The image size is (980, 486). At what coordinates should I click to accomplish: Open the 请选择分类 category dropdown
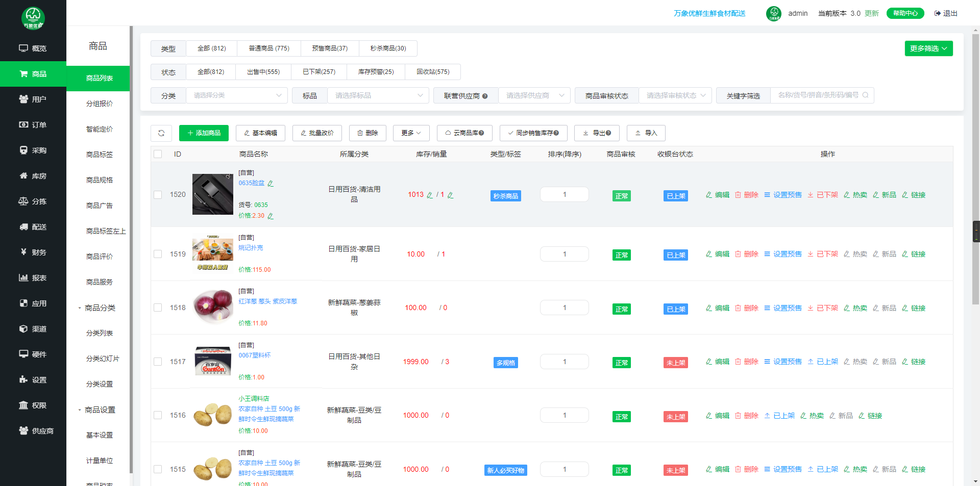237,95
